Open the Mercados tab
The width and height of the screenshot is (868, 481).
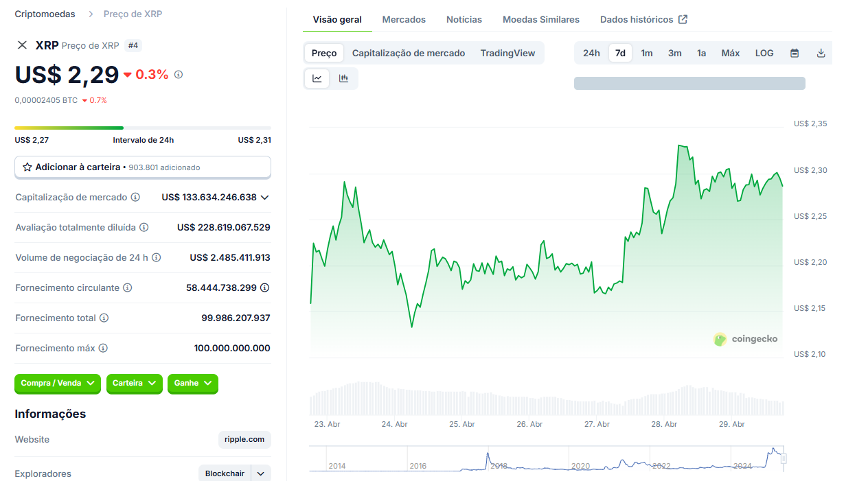pyautogui.click(x=404, y=19)
